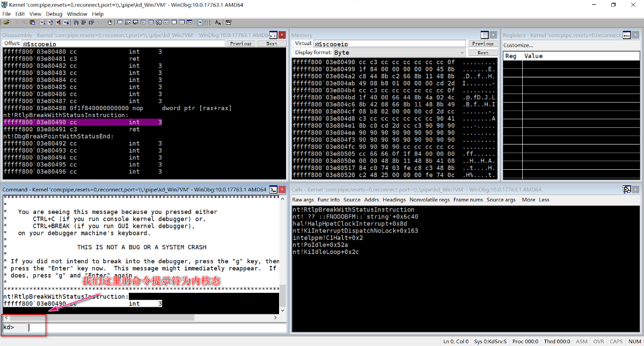Screen dimensions: 644x346
Task: Click the Stop debugging toolbar icon
Action: click(x=57, y=23)
